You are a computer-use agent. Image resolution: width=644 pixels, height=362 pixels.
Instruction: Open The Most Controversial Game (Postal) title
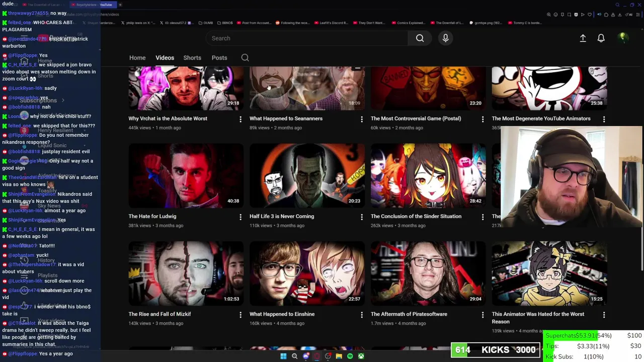point(416,119)
